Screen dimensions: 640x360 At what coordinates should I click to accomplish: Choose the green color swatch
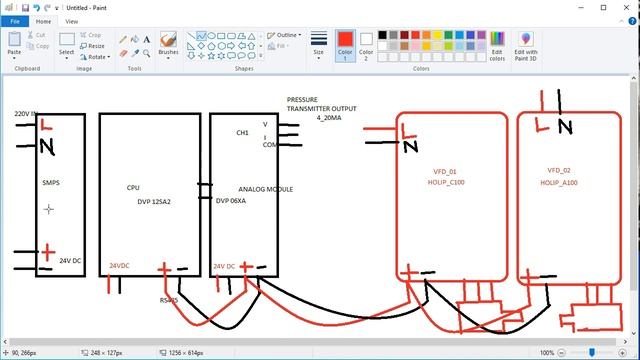click(x=449, y=35)
